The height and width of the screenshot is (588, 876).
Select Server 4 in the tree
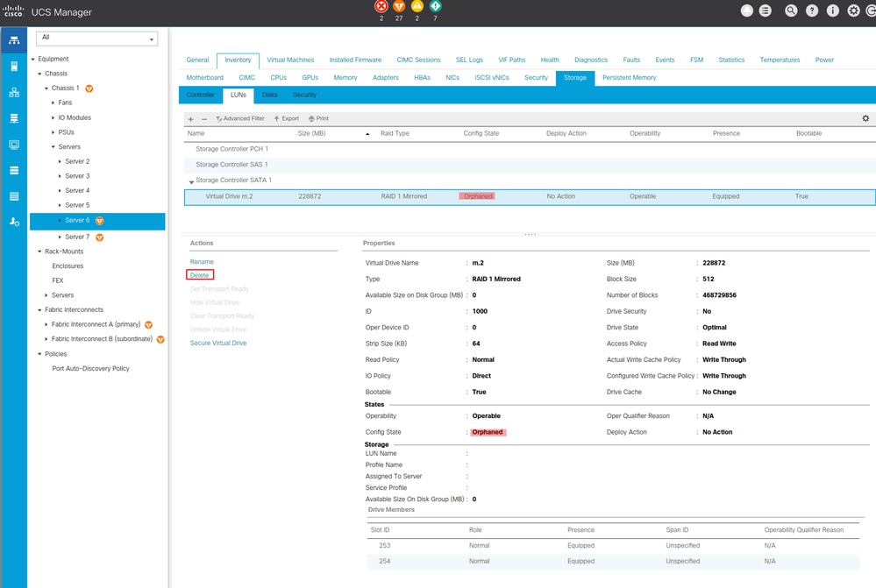click(77, 191)
